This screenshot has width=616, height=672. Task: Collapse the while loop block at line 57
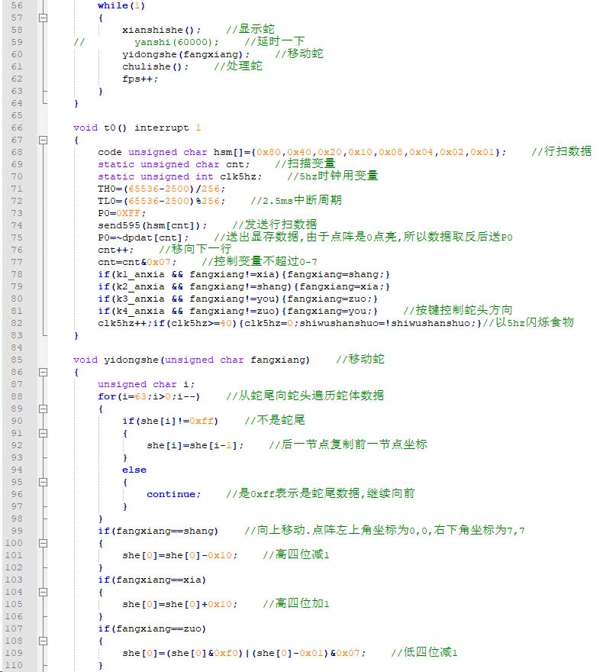44,18
